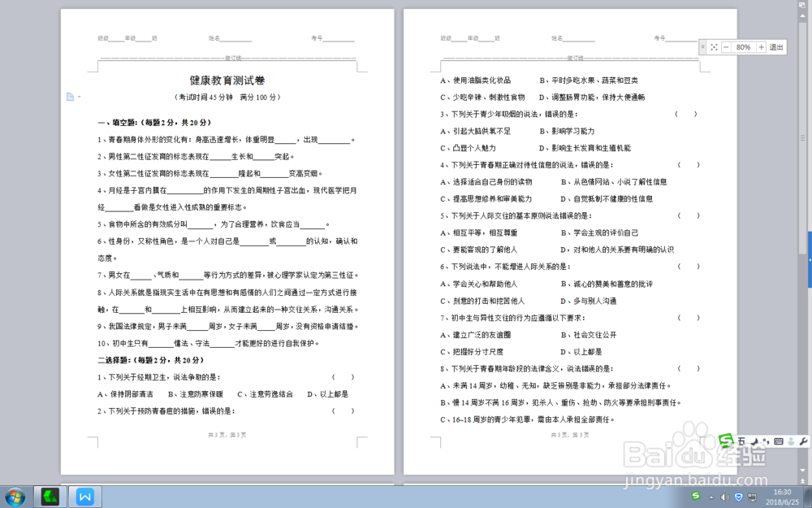Expand the dropdown arrow next to page icon
Image resolution: width=812 pixels, height=508 pixels.
click(80, 97)
